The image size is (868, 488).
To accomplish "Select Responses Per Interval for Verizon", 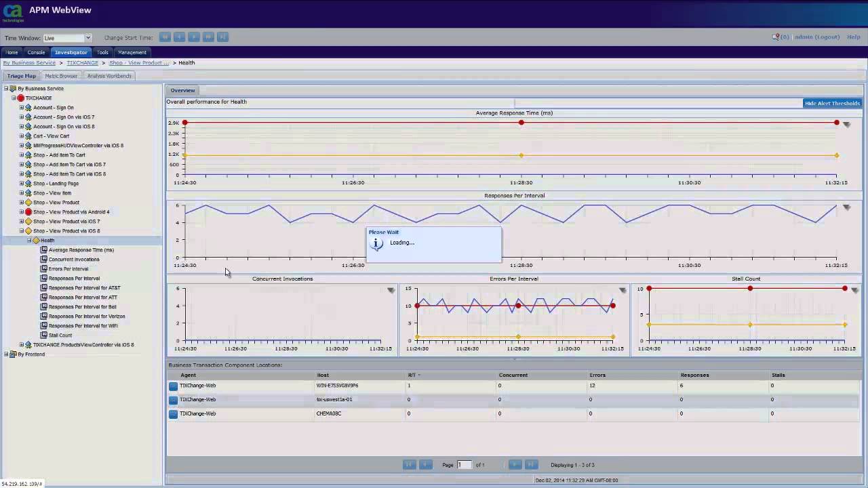I will [x=87, y=317].
